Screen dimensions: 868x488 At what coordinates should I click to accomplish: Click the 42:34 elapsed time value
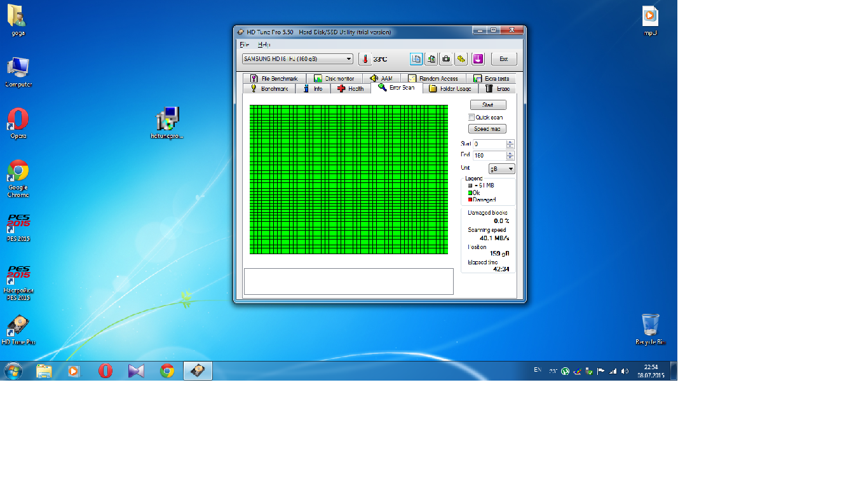point(501,269)
